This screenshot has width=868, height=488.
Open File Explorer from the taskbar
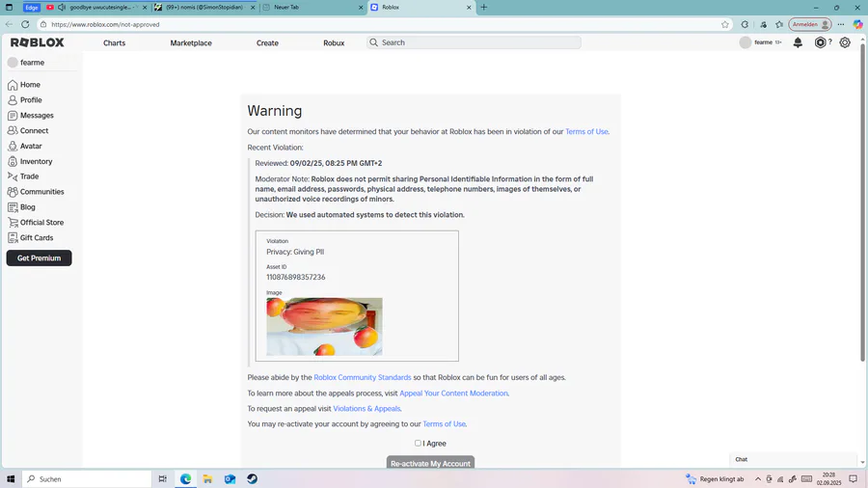click(x=207, y=479)
